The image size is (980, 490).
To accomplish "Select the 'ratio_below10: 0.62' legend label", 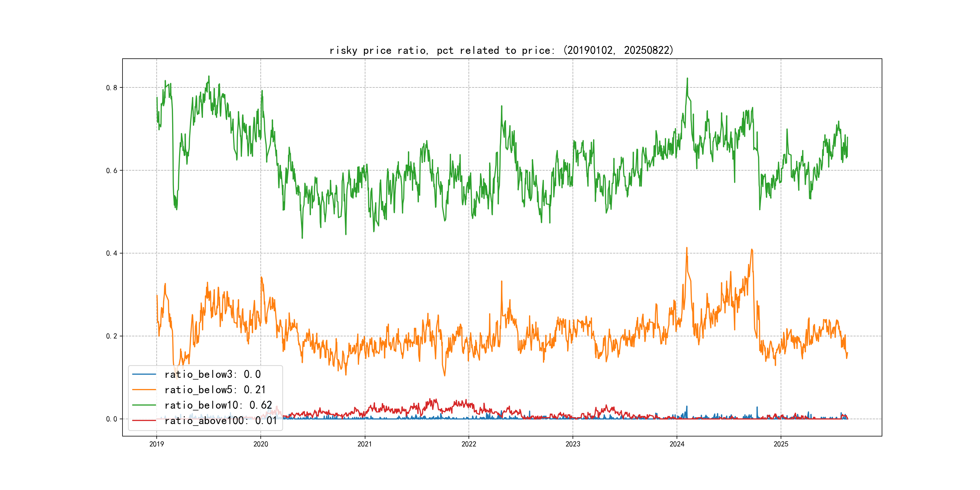I will click(218, 405).
